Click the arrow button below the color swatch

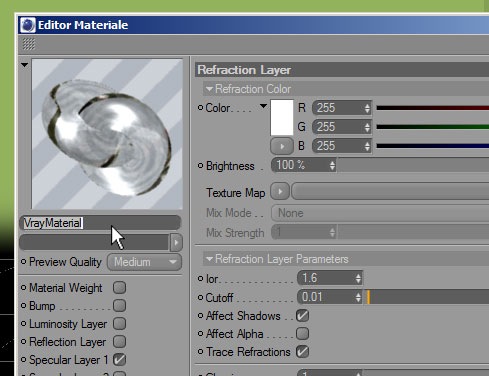click(x=282, y=146)
